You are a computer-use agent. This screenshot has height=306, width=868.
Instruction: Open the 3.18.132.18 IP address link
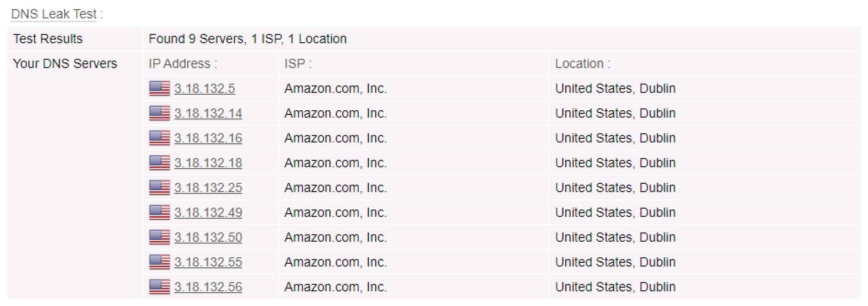pyautogui.click(x=208, y=163)
